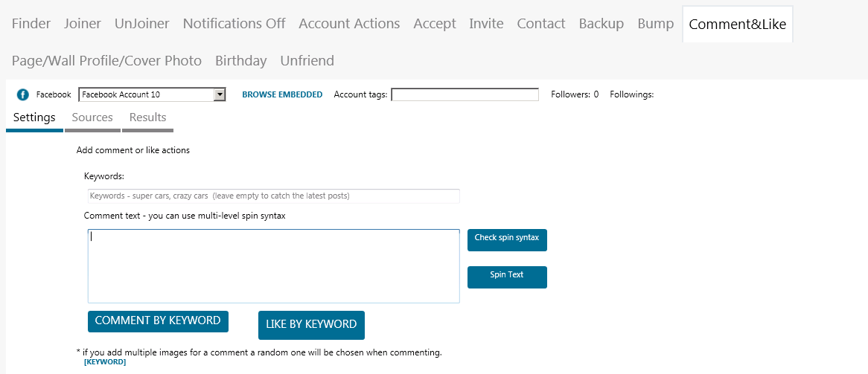
Task: Select the Birthday tab
Action: pos(240,61)
